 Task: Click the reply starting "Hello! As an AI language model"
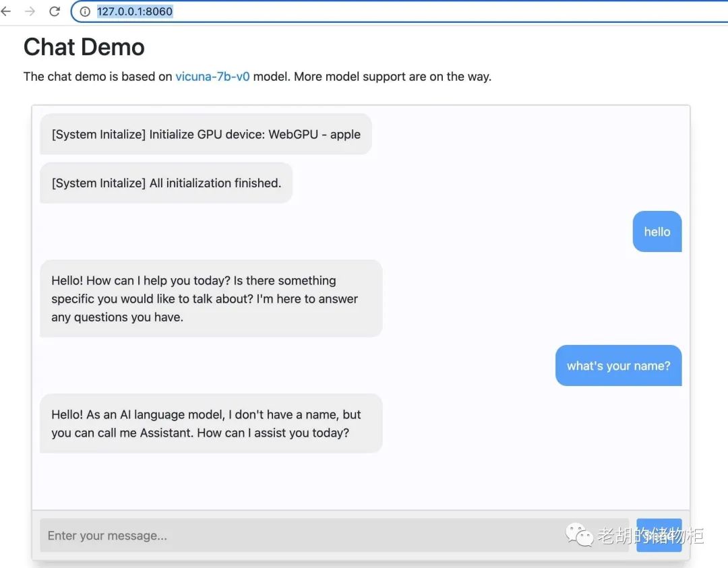pyautogui.click(x=211, y=423)
